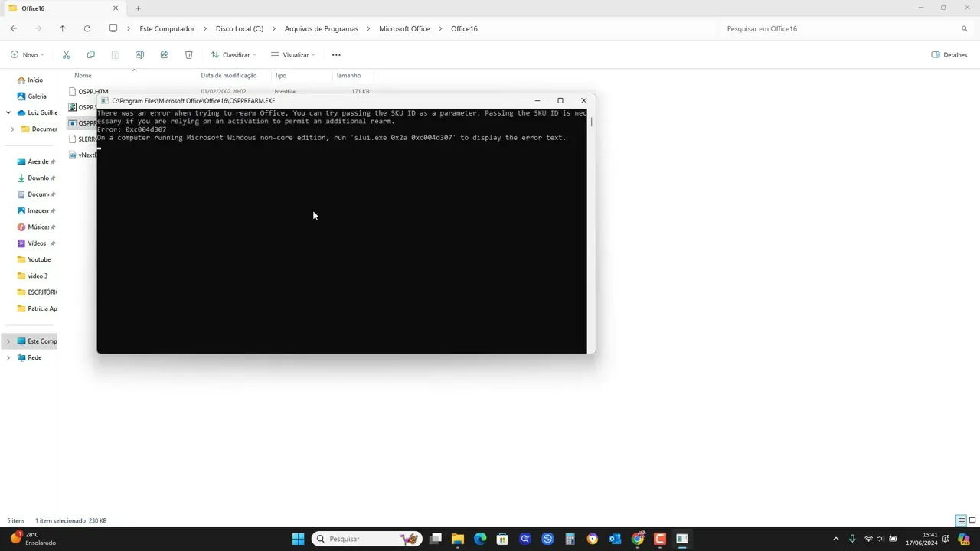Select the Office16 Explorer tab
The width and height of the screenshot is (980, 551).
coord(63,8)
